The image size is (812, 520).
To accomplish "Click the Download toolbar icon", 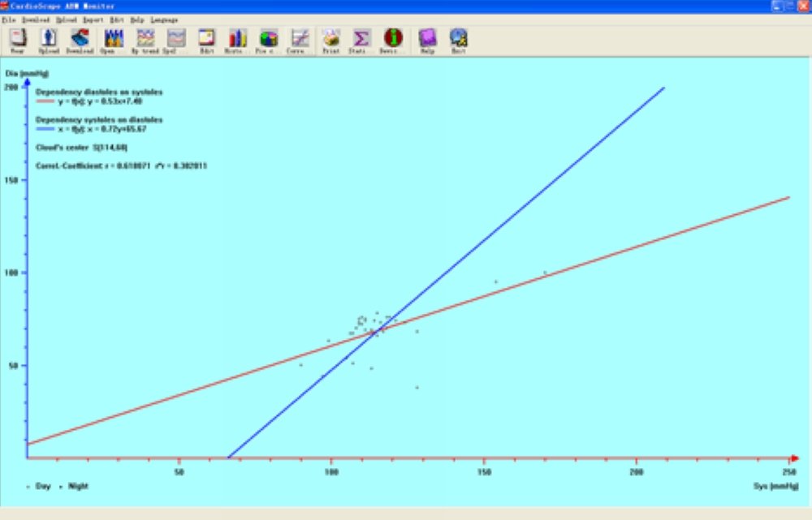I will click(80, 41).
